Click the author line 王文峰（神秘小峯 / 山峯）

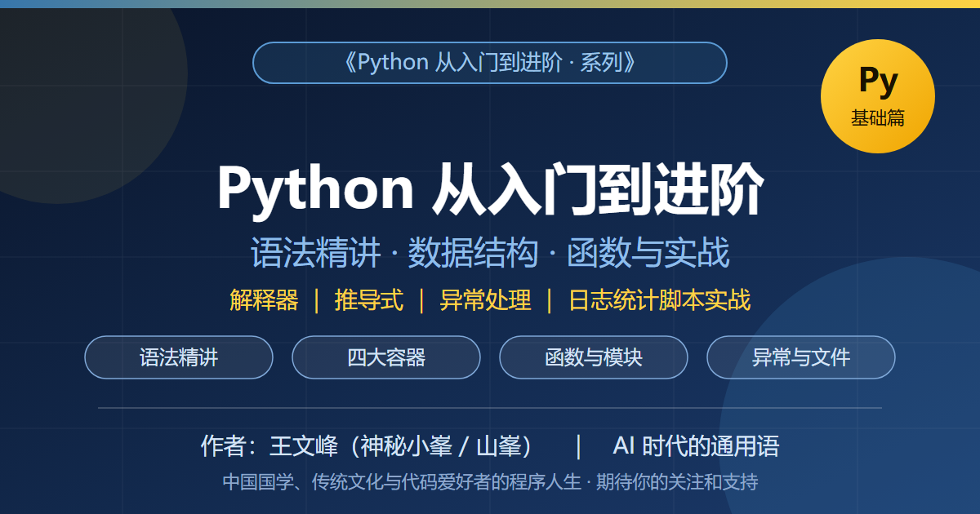point(403,446)
